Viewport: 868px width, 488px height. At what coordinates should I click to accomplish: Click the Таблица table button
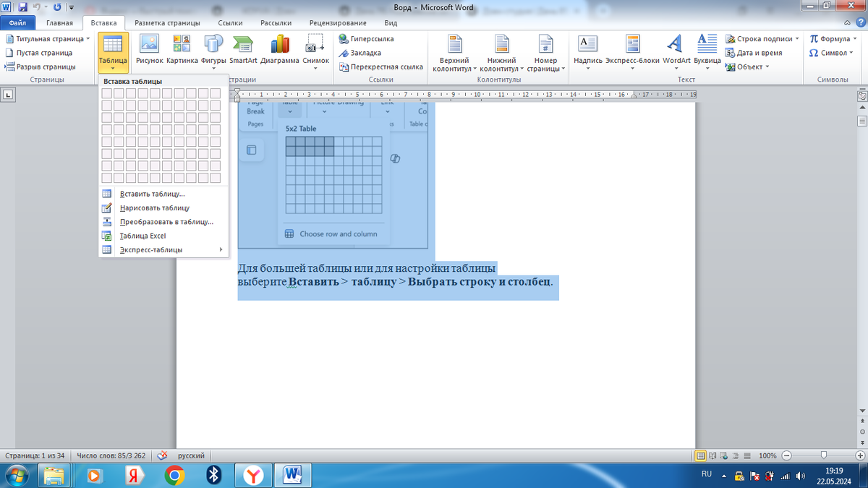[113, 52]
